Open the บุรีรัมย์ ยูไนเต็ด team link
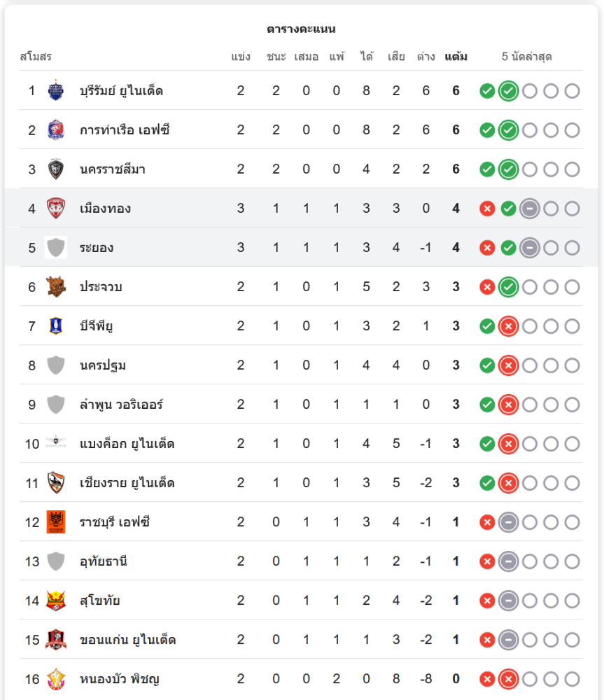The image size is (604, 700). point(122,90)
